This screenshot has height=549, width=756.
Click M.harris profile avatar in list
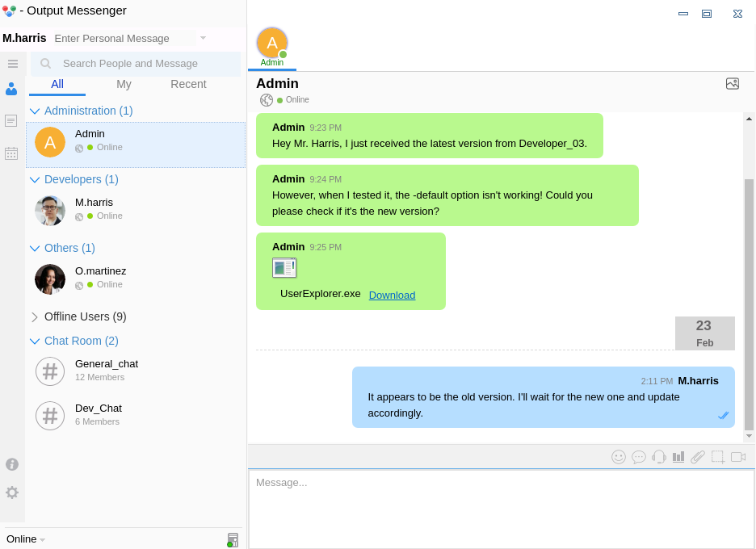50,211
